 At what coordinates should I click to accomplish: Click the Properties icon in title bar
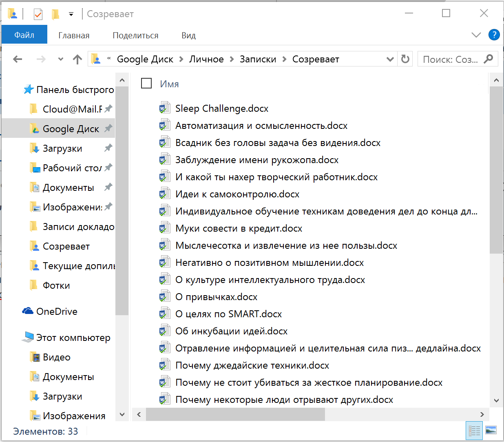tap(38, 14)
